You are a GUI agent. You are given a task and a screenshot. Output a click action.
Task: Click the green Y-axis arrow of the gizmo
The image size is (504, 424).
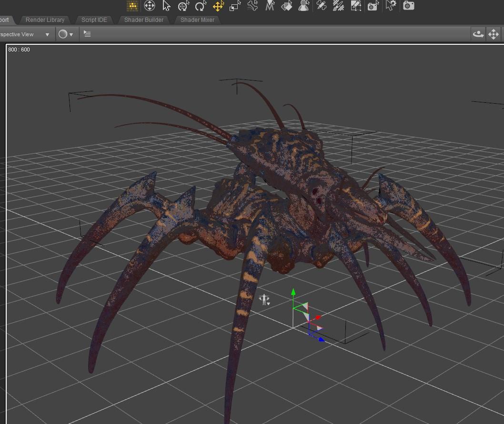(293, 292)
